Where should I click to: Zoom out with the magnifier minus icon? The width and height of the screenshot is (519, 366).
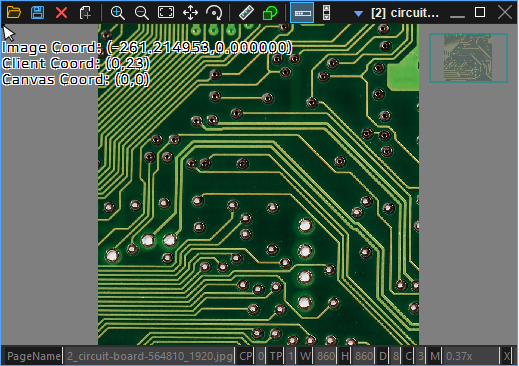click(x=142, y=13)
